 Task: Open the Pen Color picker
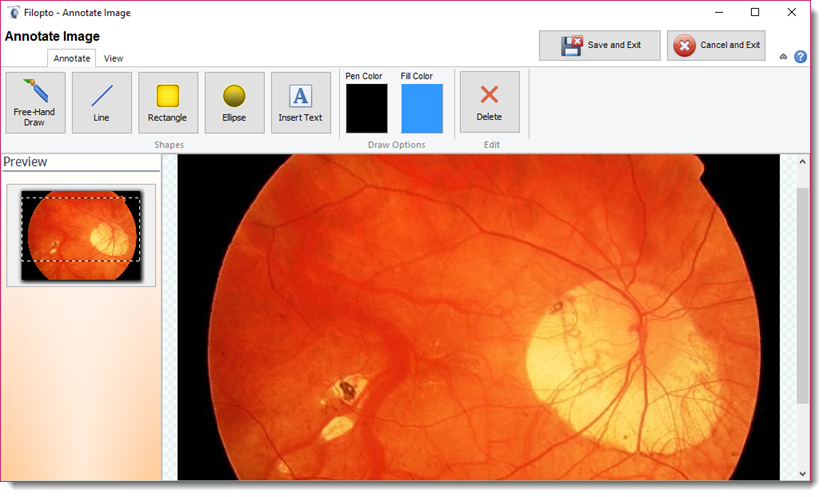pyautogui.click(x=367, y=108)
